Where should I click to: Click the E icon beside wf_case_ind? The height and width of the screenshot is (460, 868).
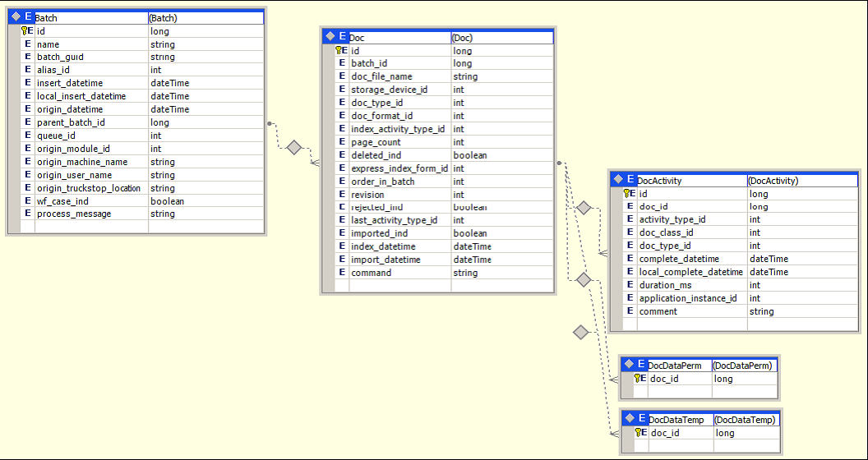tap(28, 201)
